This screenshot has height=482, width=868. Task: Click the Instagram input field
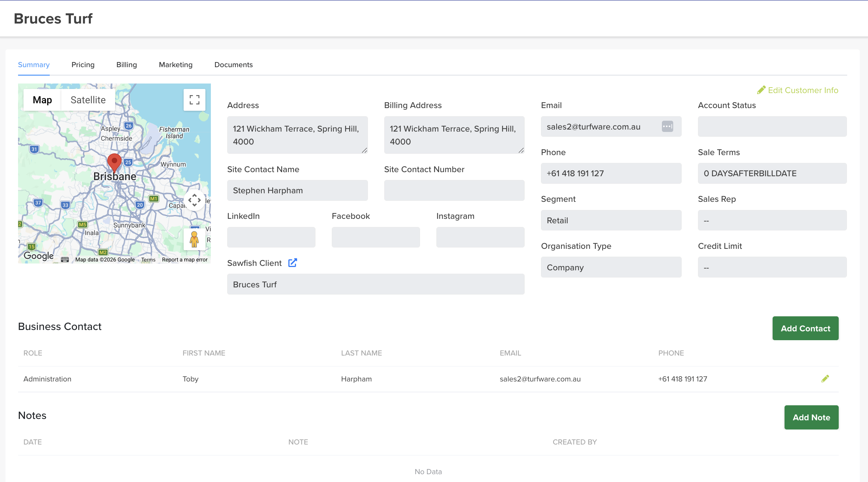(x=480, y=237)
